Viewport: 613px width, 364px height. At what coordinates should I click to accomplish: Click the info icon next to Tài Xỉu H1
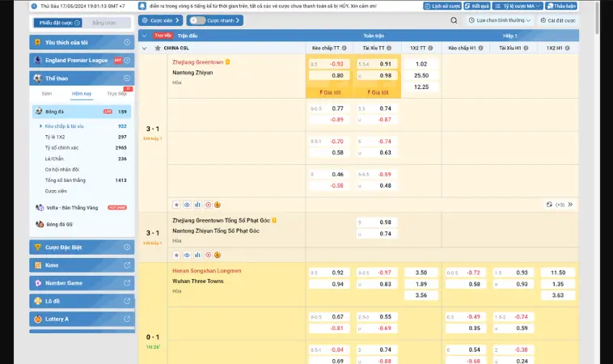pos(530,48)
